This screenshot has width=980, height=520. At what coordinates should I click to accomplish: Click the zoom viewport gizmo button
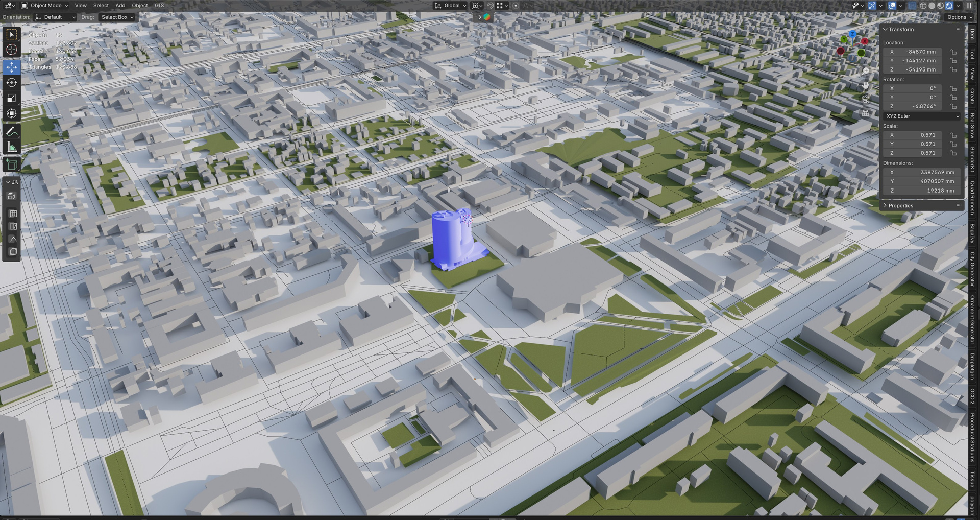(x=866, y=71)
